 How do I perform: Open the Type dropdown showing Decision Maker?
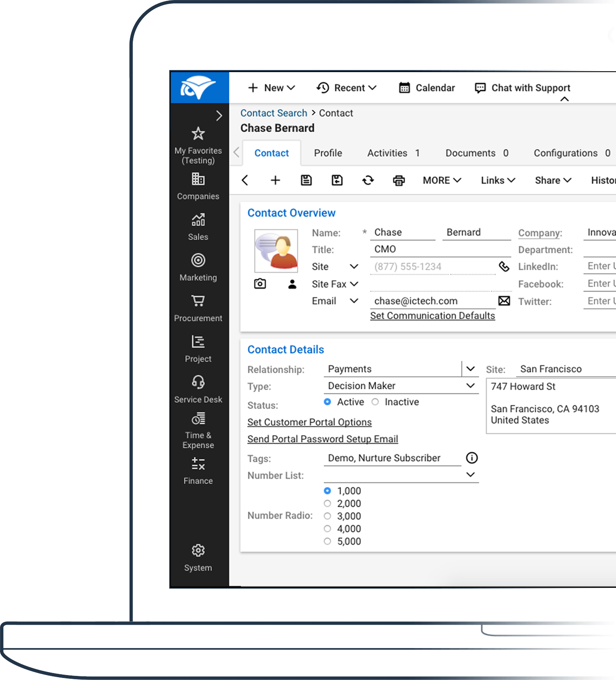point(471,385)
